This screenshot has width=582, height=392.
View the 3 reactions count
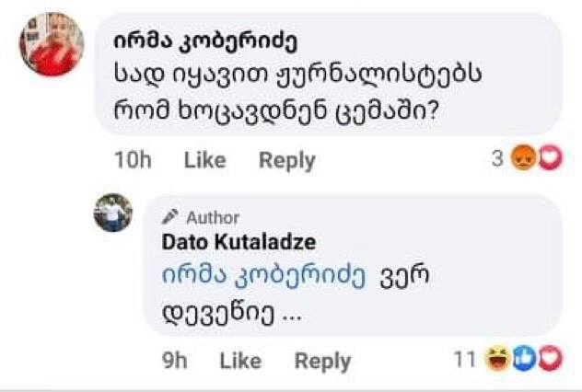(497, 159)
